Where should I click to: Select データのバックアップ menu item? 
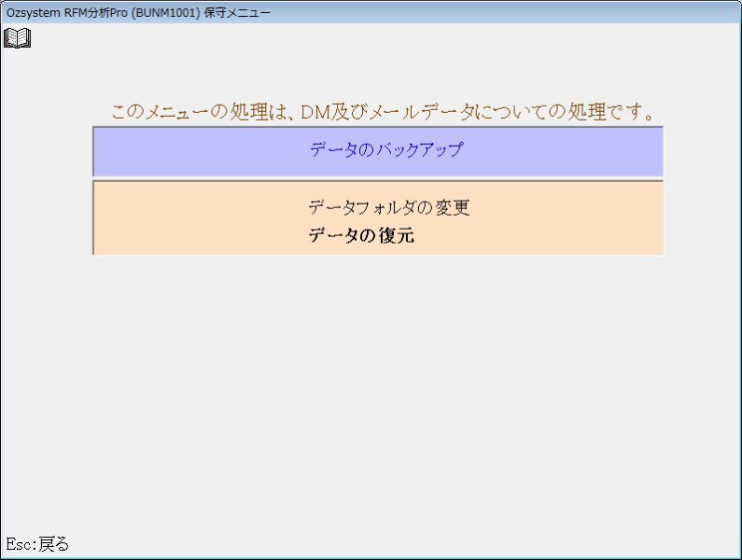(386, 149)
